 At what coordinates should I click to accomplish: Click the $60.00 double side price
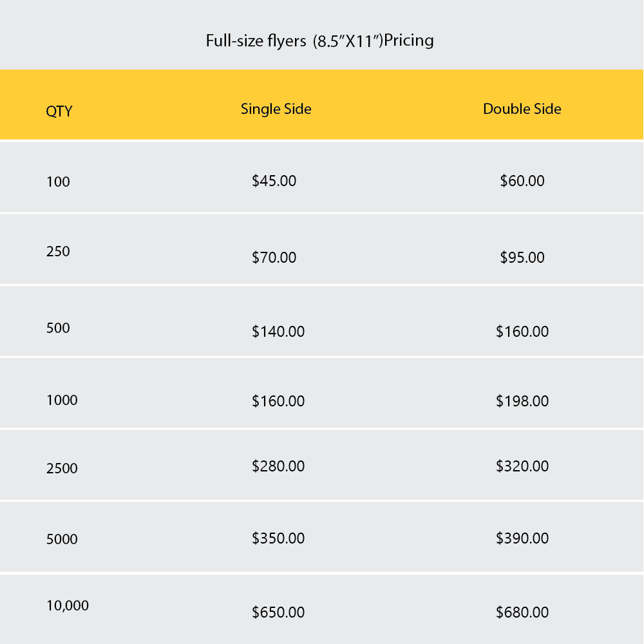pyautogui.click(x=522, y=181)
